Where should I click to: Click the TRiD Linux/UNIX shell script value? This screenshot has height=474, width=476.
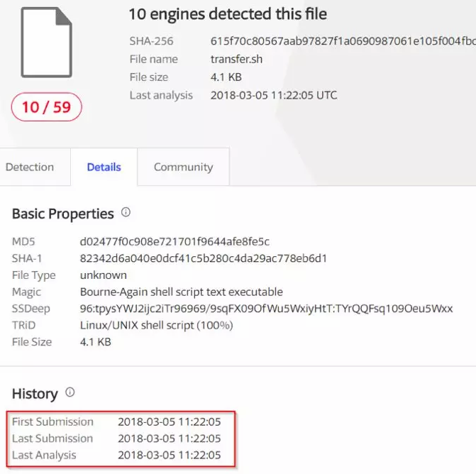coord(156,325)
